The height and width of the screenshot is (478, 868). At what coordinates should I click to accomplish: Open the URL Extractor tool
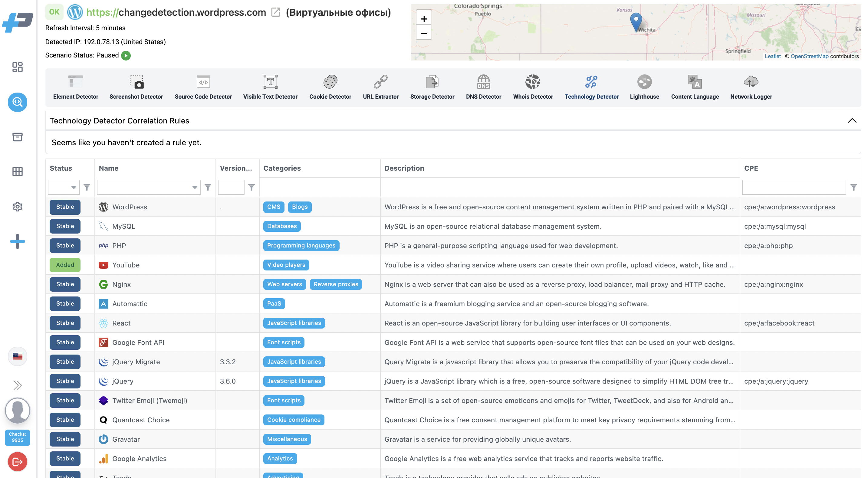381,87
